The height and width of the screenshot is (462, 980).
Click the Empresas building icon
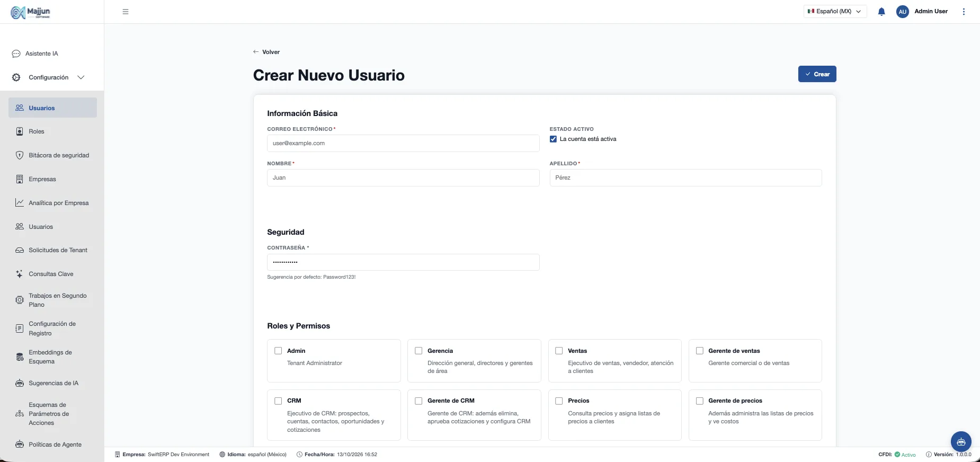tap(20, 179)
